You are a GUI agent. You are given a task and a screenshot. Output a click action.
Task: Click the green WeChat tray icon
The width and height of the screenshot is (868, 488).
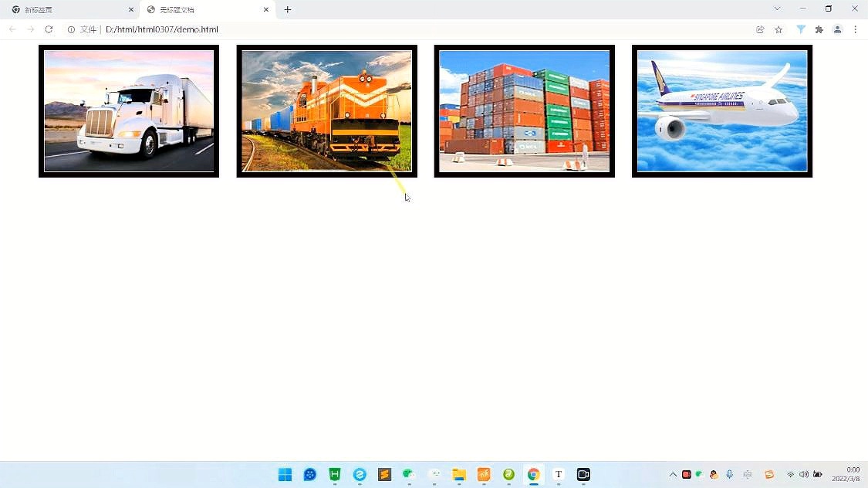click(x=699, y=474)
